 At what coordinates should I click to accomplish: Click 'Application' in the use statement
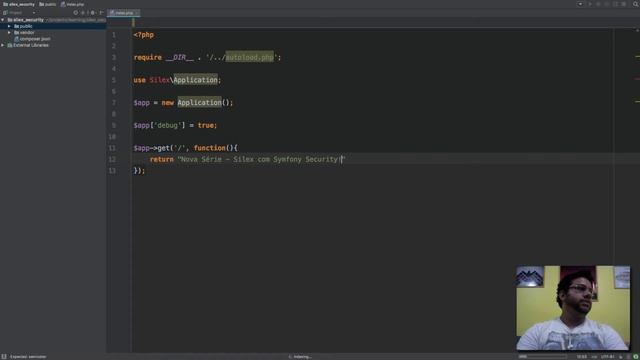tap(196, 80)
